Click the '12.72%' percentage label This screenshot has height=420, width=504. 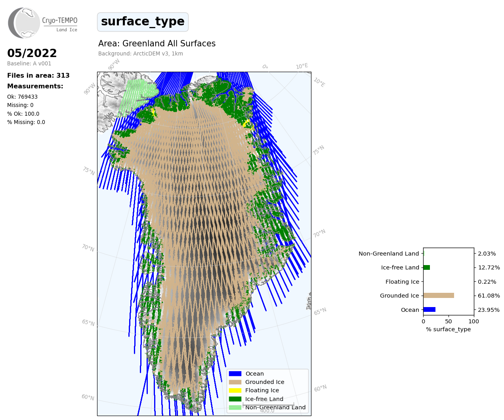click(489, 267)
